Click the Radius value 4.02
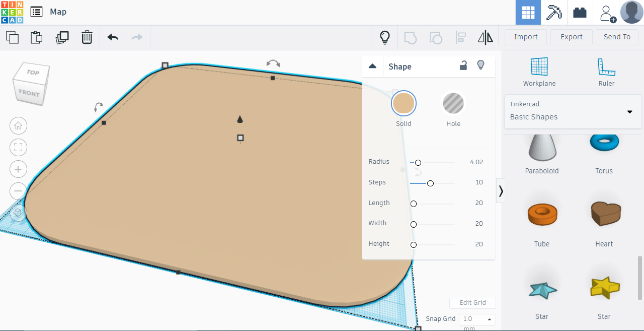 (x=476, y=162)
